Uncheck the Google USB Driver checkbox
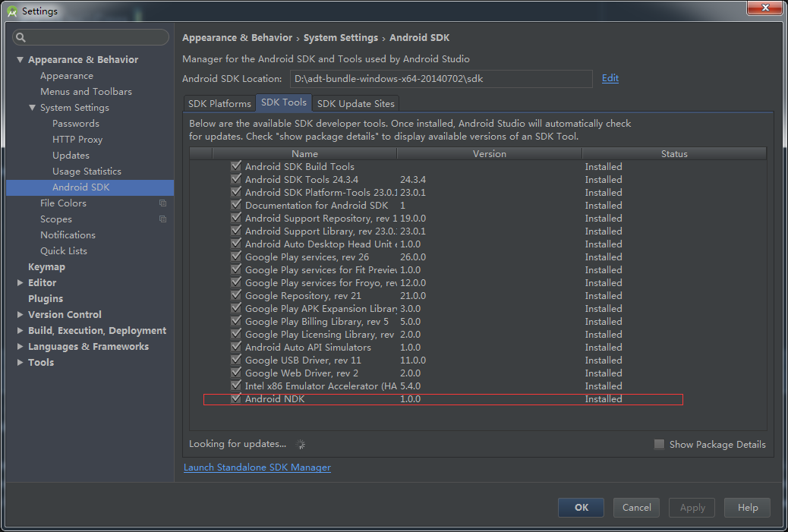Image resolution: width=788 pixels, height=532 pixels. pos(235,360)
